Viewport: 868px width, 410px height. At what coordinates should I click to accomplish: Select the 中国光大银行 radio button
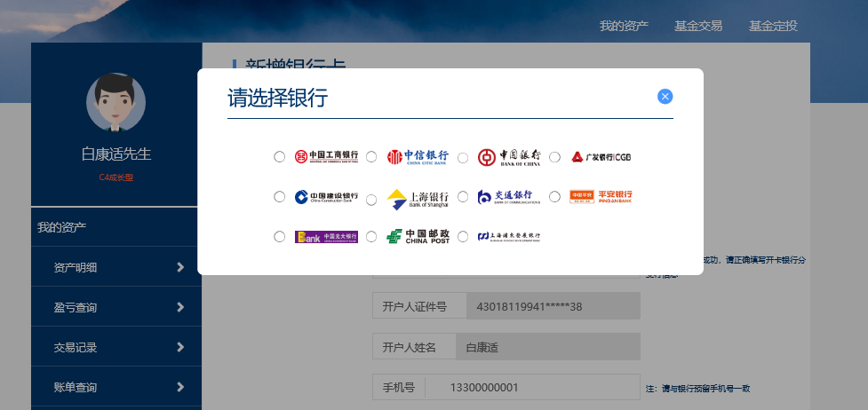coord(280,237)
